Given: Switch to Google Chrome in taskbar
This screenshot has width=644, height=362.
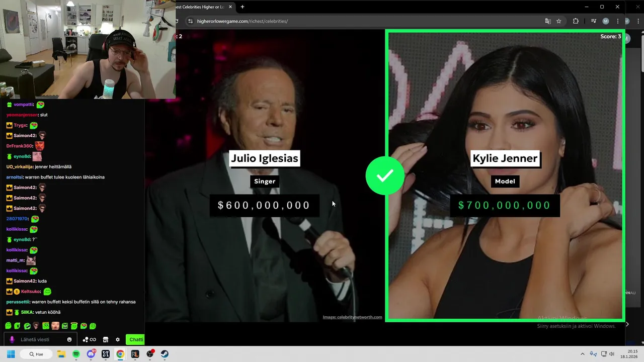Looking at the screenshot, I should click(x=120, y=354).
